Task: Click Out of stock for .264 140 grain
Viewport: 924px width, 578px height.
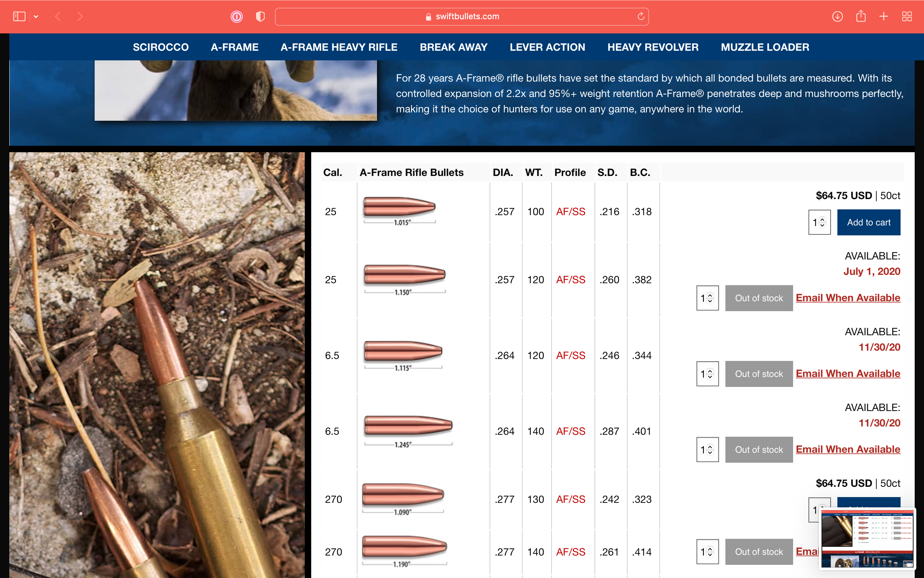Action: [759, 449]
